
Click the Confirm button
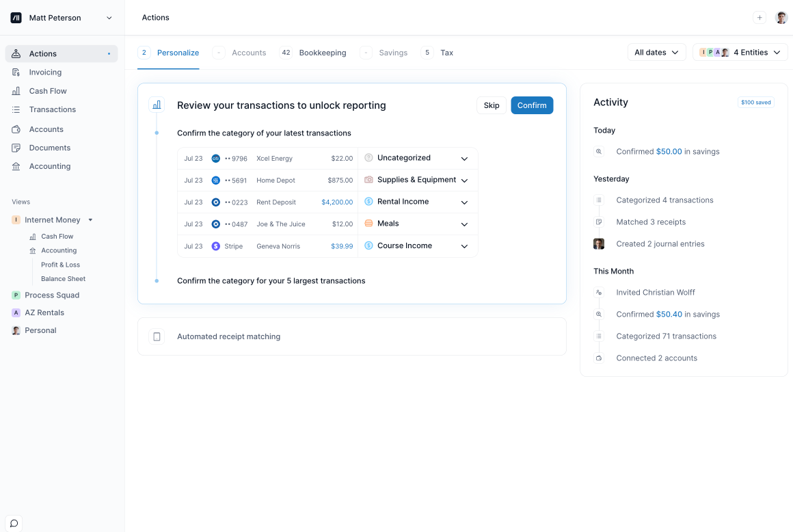click(532, 105)
